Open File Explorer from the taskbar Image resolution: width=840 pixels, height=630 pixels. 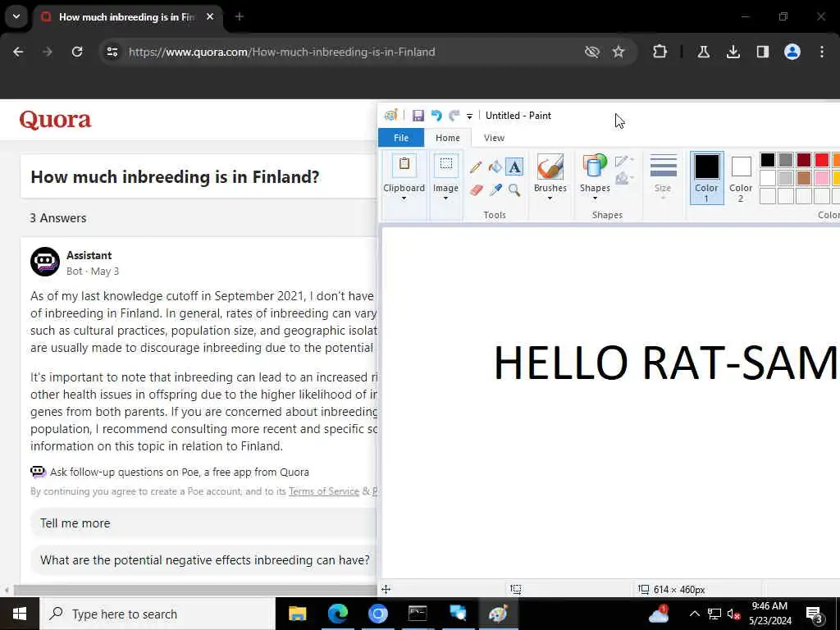pyautogui.click(x=297, y=614)
